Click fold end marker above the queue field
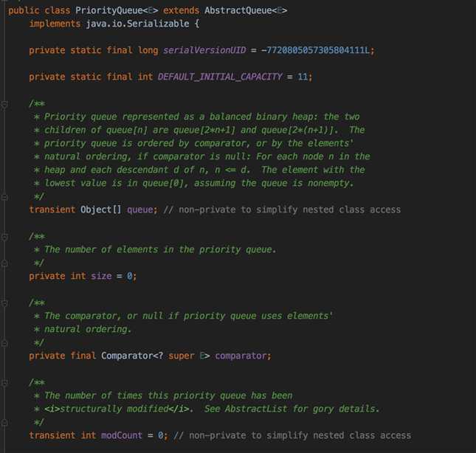Screen dimensions: 476x453 (x=4, y=197)
